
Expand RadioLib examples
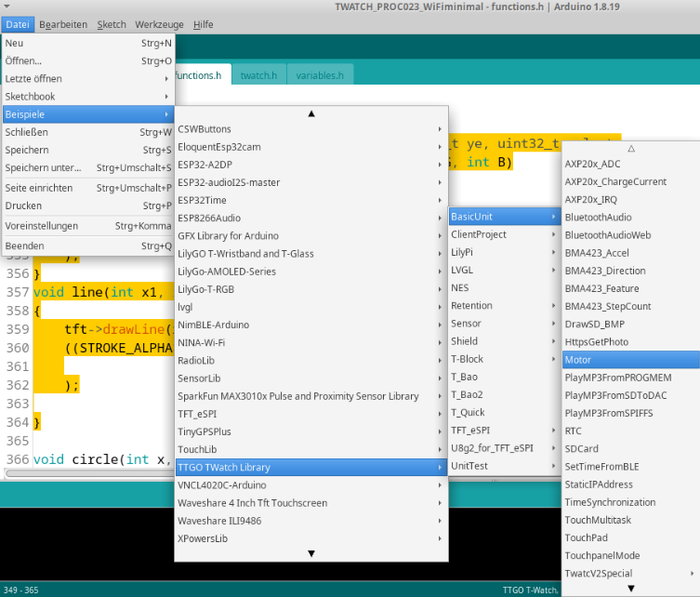tap(311, 361)
